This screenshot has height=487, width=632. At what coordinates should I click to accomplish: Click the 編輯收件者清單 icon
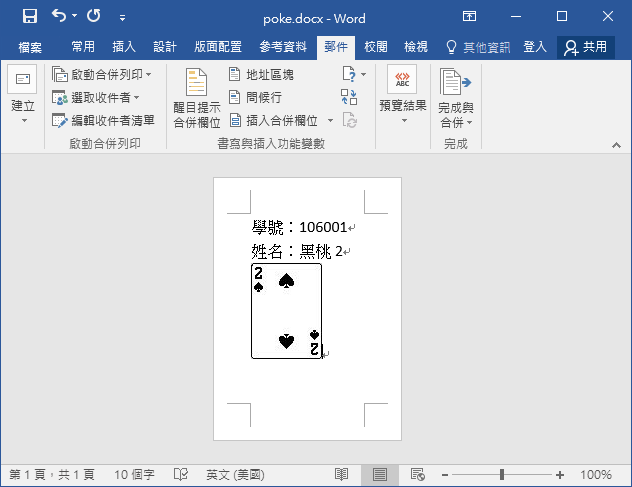(x=60, y=121)
